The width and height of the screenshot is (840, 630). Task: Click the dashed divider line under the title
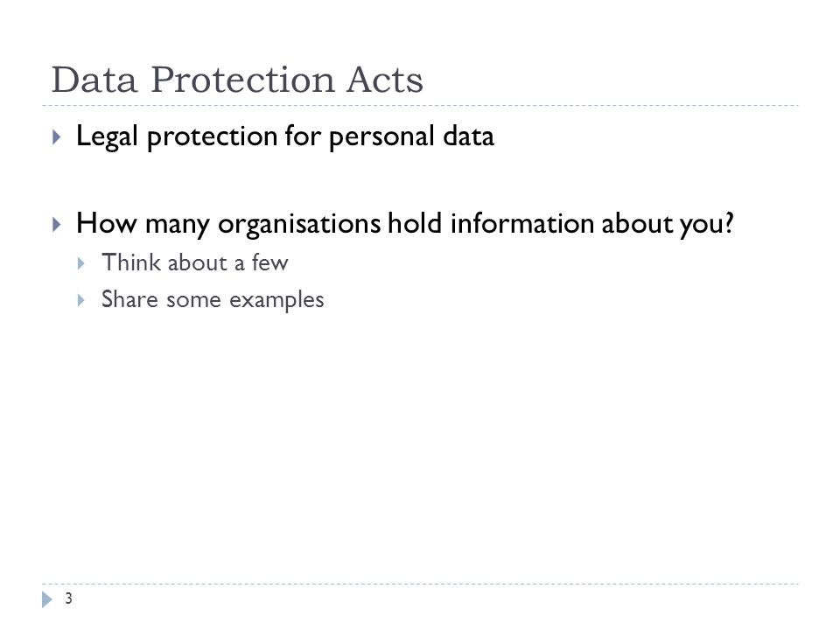(x=420, y=106)
